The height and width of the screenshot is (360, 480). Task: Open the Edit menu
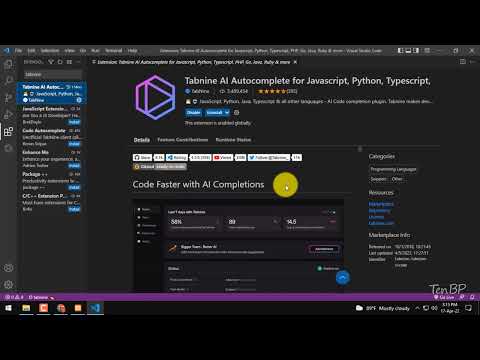[31, 51]
